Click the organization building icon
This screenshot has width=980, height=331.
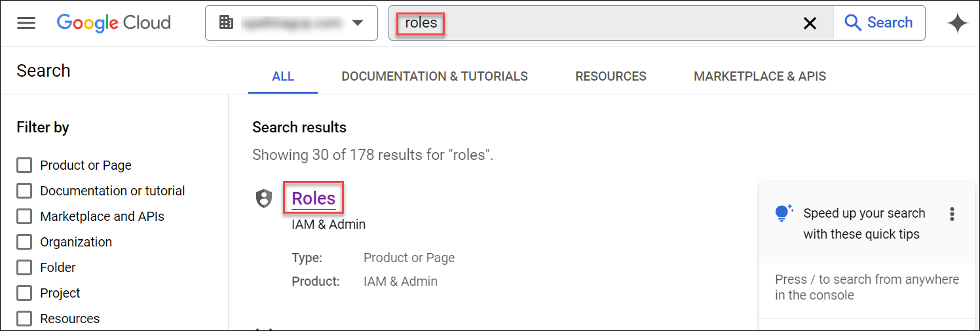[226, 23]
